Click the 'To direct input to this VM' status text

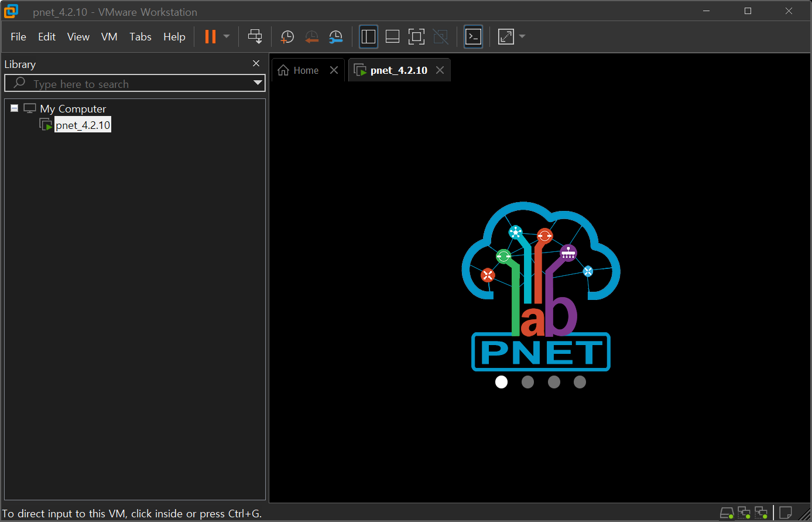(x=132, y=514)
